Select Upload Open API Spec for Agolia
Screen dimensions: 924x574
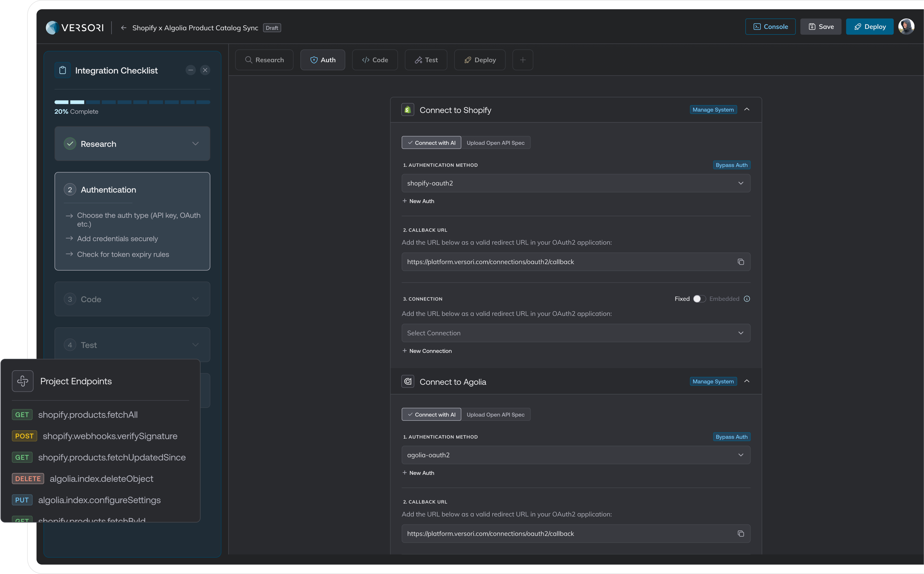coord(495,414)
